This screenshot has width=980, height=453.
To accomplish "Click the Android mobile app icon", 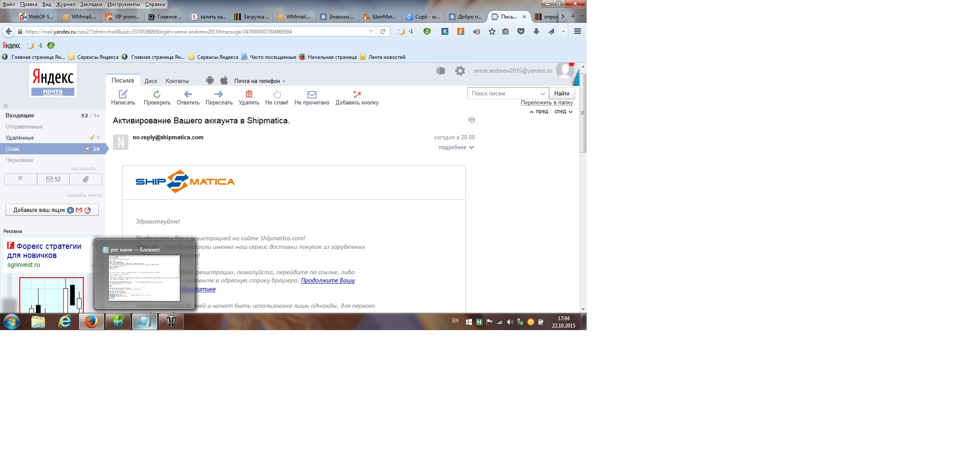I will (x=210, y=80).
